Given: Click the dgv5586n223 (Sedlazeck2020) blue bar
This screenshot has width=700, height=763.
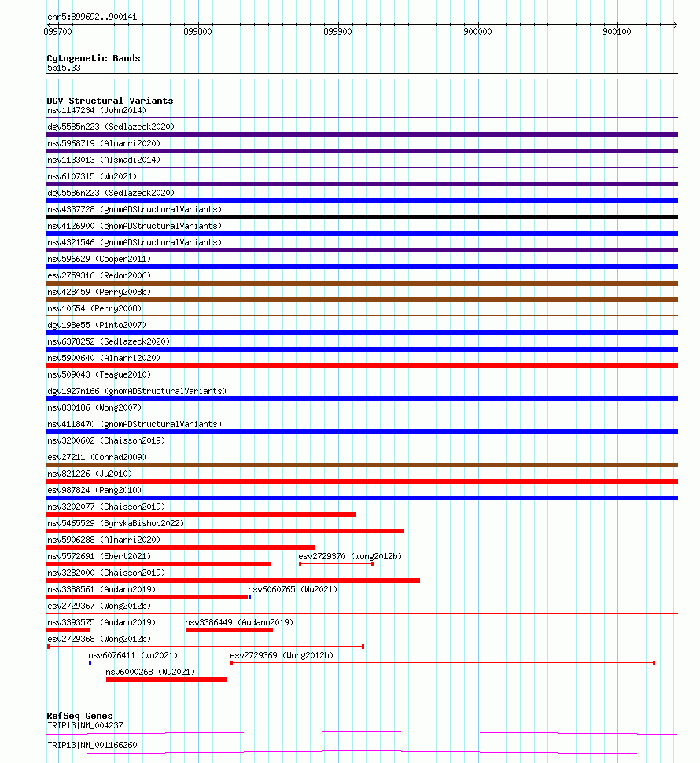Looking at the screenshot, I should point(362,201).
